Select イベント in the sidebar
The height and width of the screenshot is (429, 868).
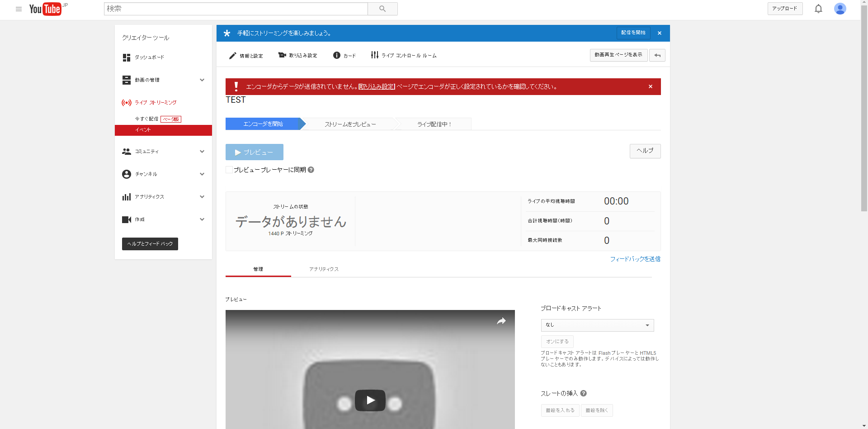(163, 130)
